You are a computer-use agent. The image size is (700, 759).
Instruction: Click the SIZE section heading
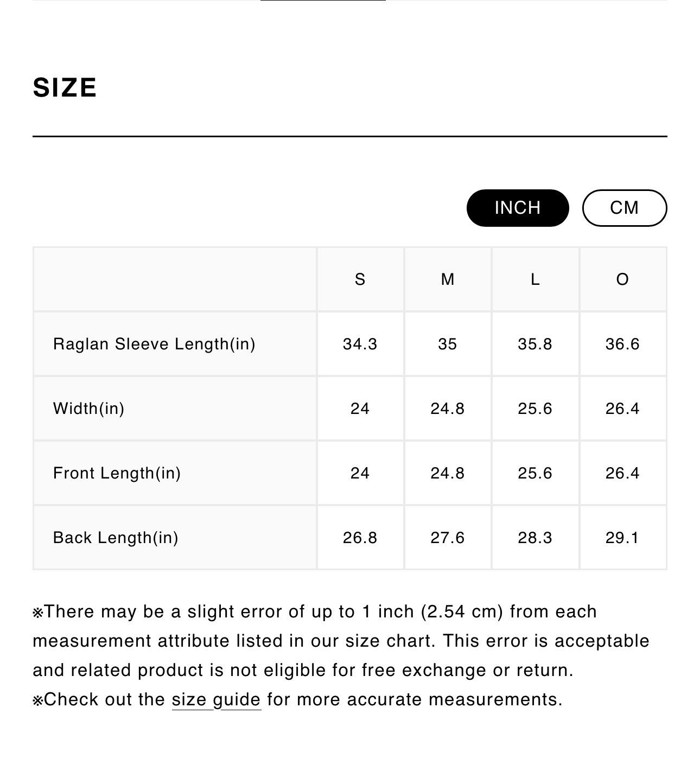65,88
